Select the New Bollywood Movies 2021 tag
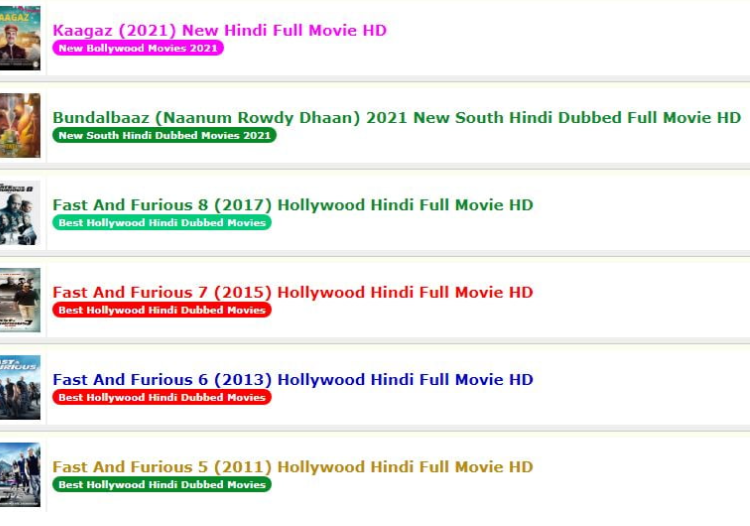 click(138, 48)
